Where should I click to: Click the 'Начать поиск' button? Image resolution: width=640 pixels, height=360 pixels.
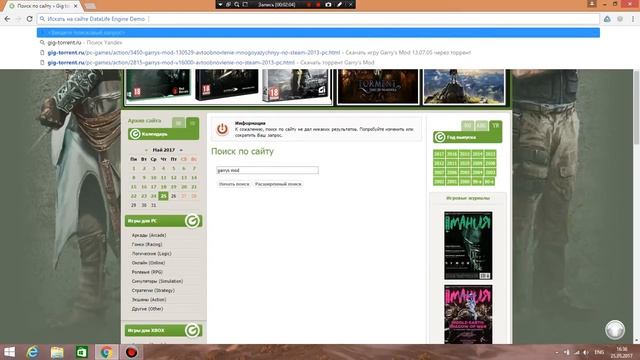click(234, 184)
